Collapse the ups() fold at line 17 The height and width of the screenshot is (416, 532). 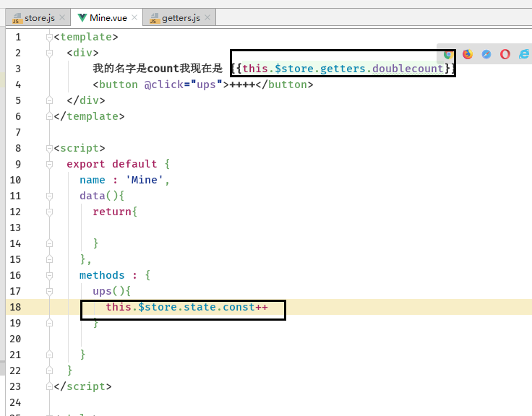50,291
